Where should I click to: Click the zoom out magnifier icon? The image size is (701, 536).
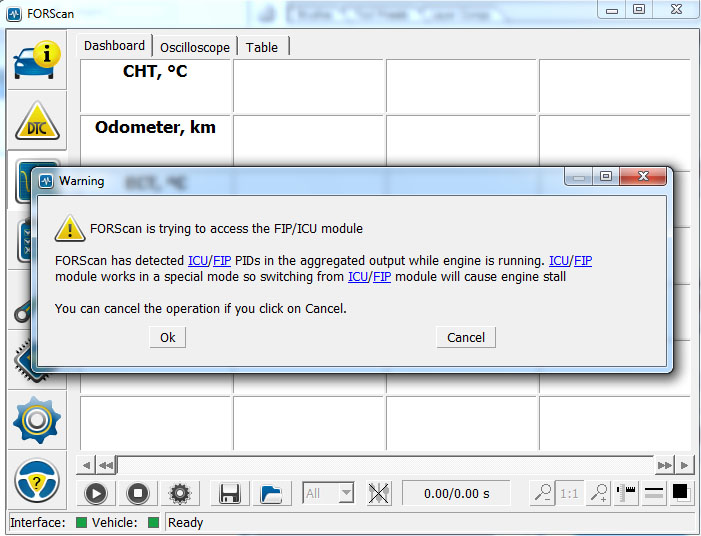click(542, 493)
